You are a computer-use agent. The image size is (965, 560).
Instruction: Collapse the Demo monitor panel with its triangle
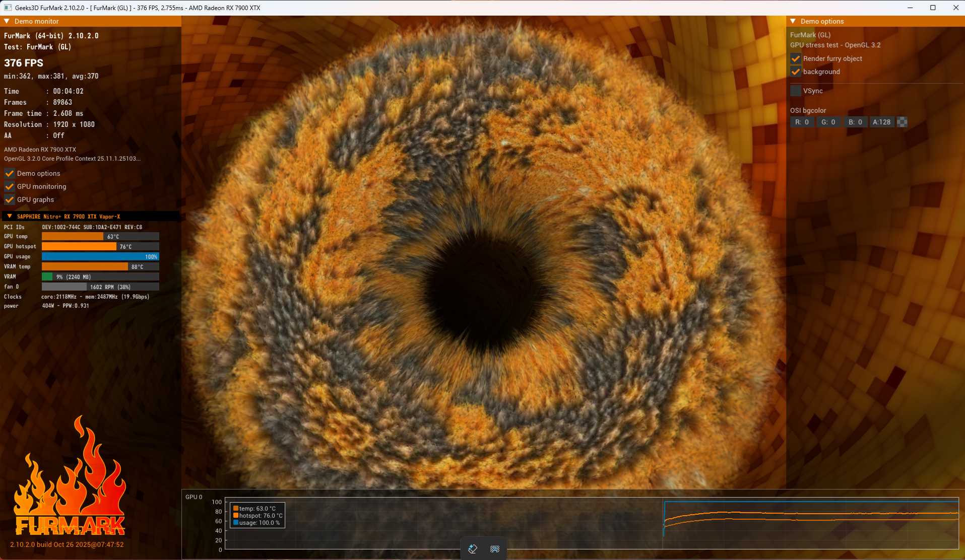7,21
